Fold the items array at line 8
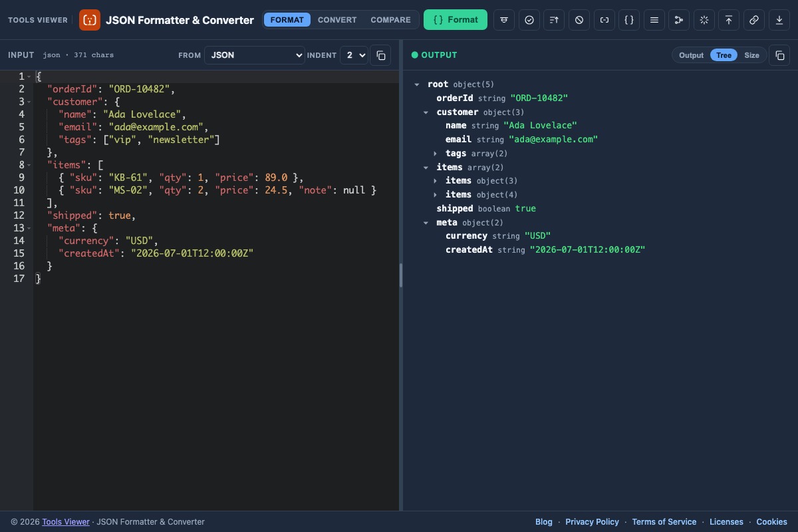 (29, 165)
